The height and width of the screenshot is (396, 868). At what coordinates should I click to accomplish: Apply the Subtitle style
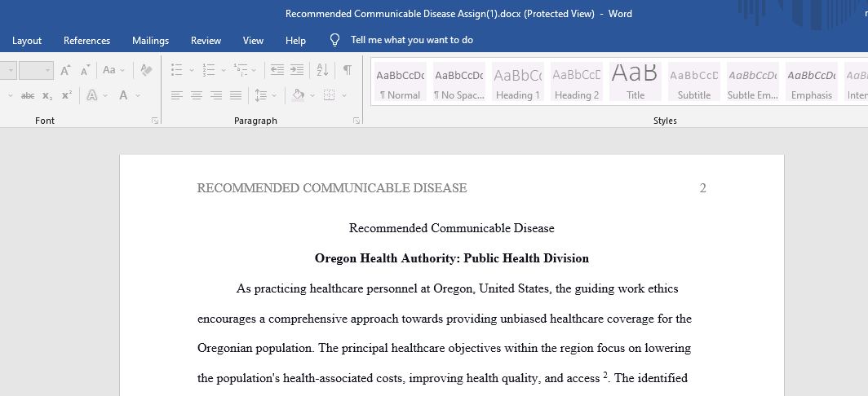[693, 81]
